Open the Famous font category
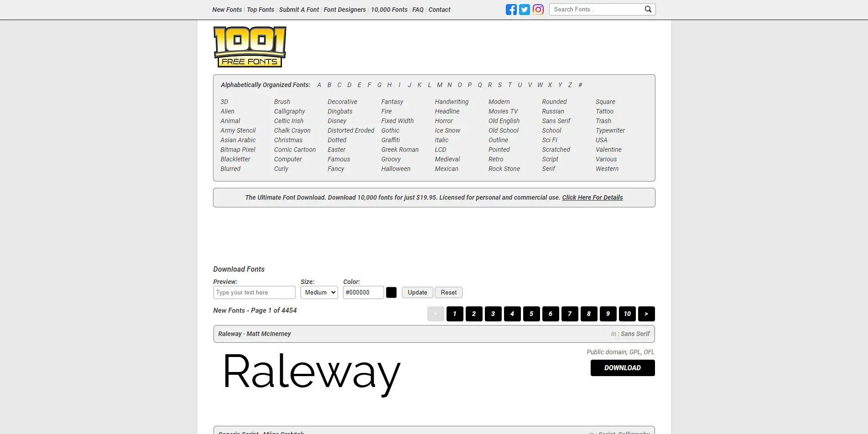 (339, 159)
